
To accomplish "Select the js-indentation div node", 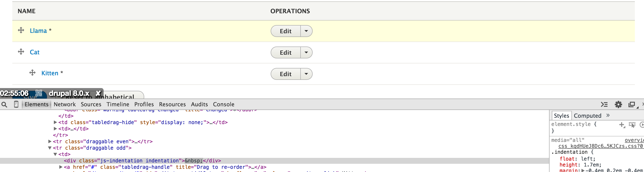I will pyautogui.click(x=275, y=161).
